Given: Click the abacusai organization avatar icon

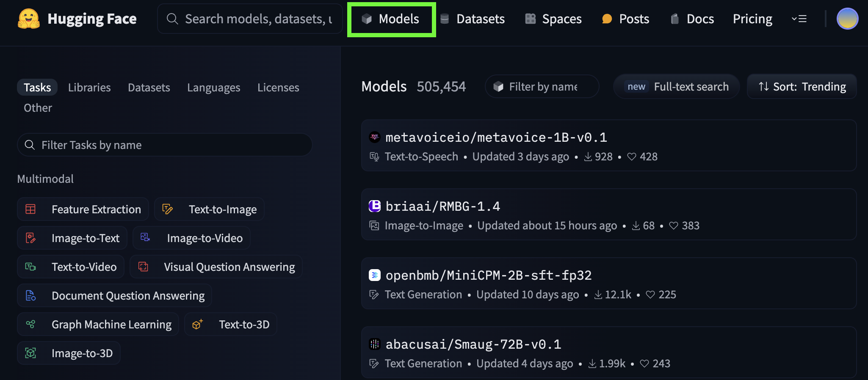Looking at the screenshot, I should (x=375, y=344).
